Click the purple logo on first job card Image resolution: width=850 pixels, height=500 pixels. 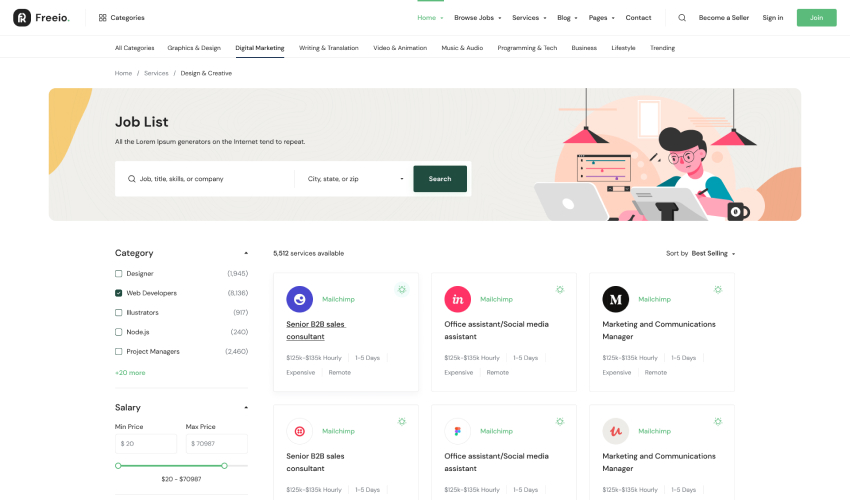pyautogui.click(x=299, y=299)
